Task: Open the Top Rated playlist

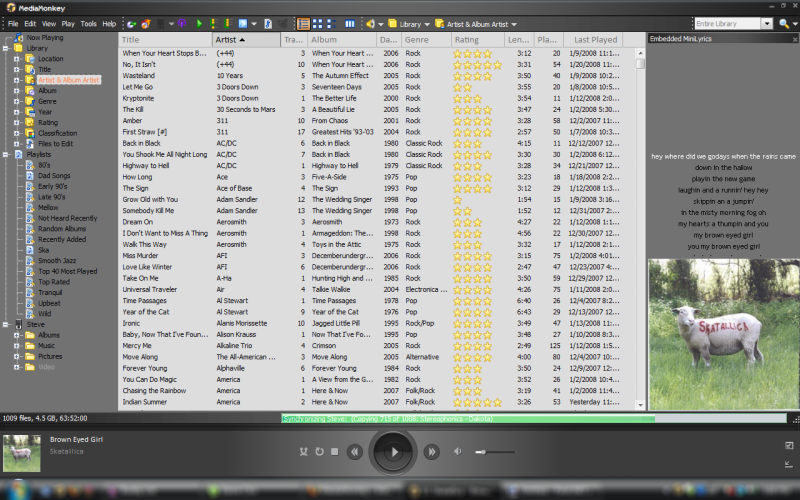Action: [x=53, y=283]
